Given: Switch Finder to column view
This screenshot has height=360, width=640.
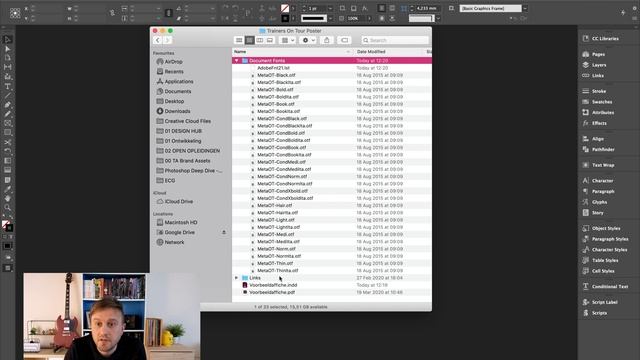Looking at the screenshot, I should pos(260,40).
